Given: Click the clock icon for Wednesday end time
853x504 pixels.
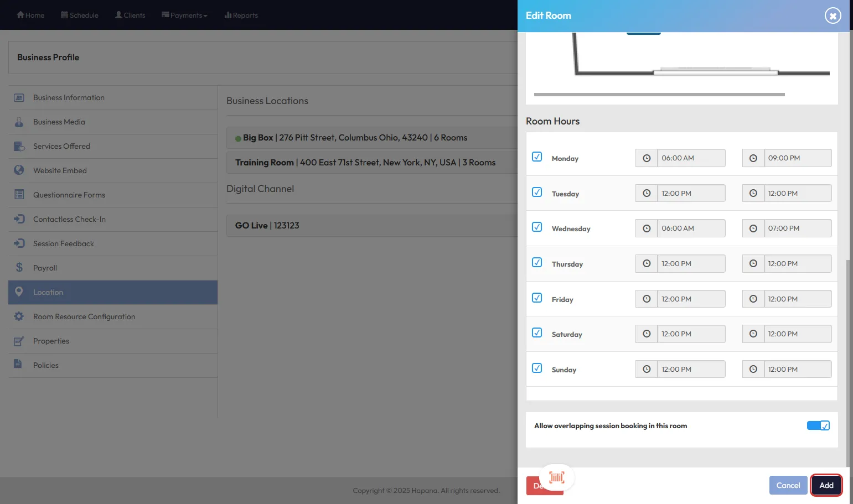Looking at the screenshot, I should click(753, 228).
